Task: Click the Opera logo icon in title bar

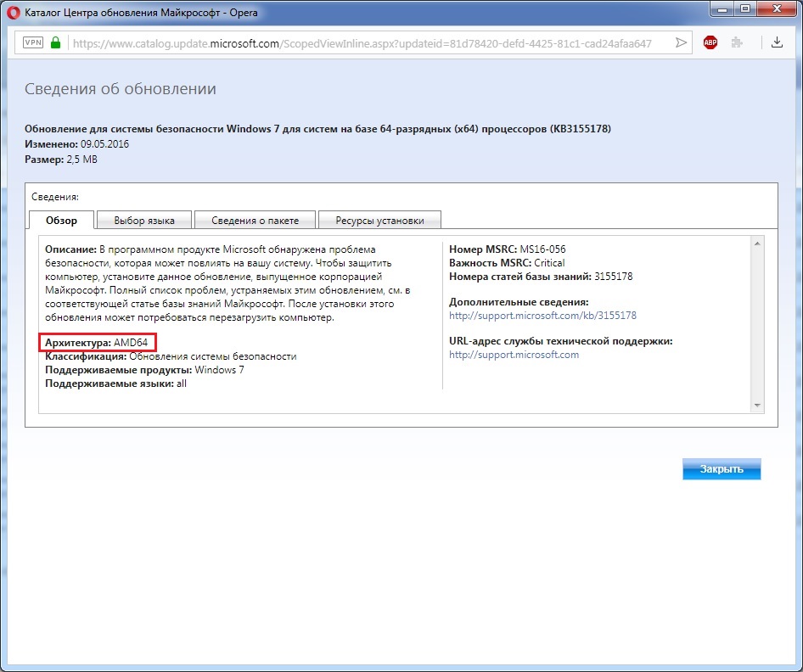Action: click(x=14, y=12)
